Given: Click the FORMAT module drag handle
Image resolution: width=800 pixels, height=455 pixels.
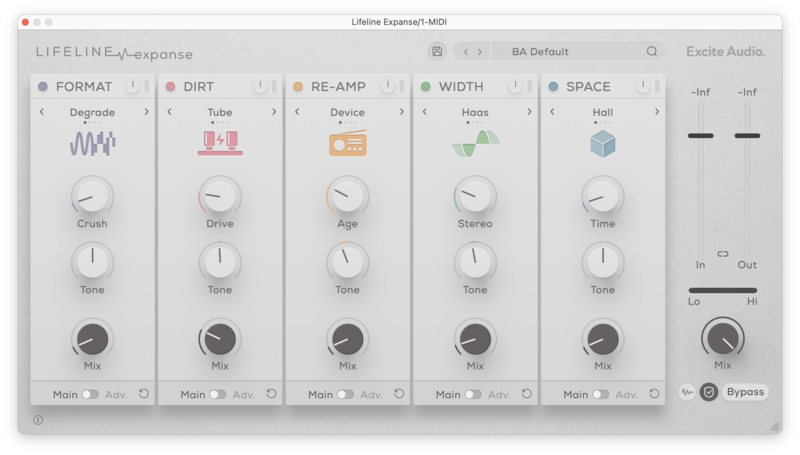Looking at the screenshot, I should [147, 87].
